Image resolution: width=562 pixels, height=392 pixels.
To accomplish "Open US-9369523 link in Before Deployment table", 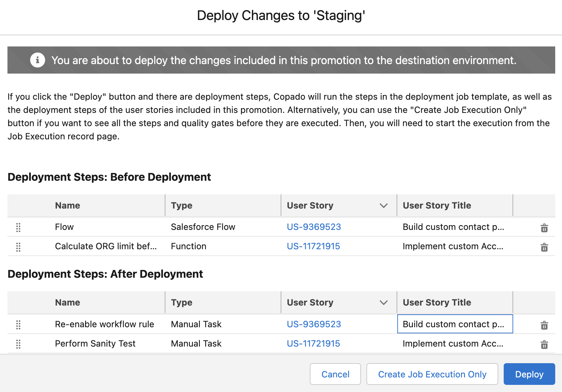I will pos(314,227).
